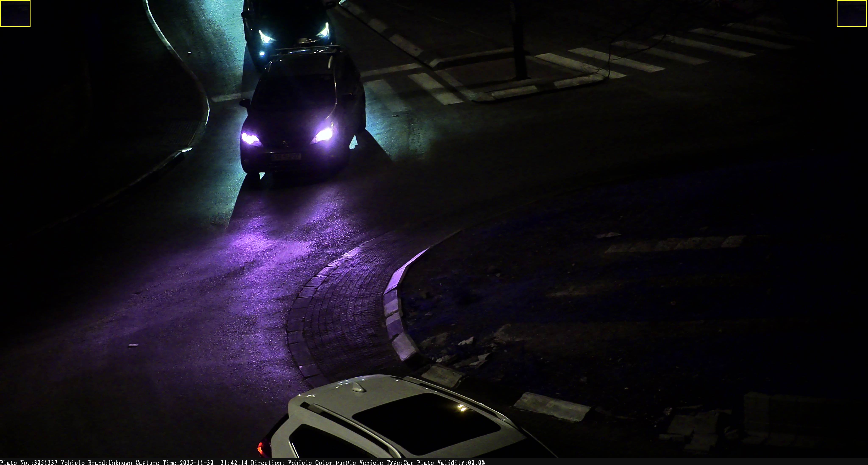Click the Plate Validity 00.0% text

click(x=451, y=462)
